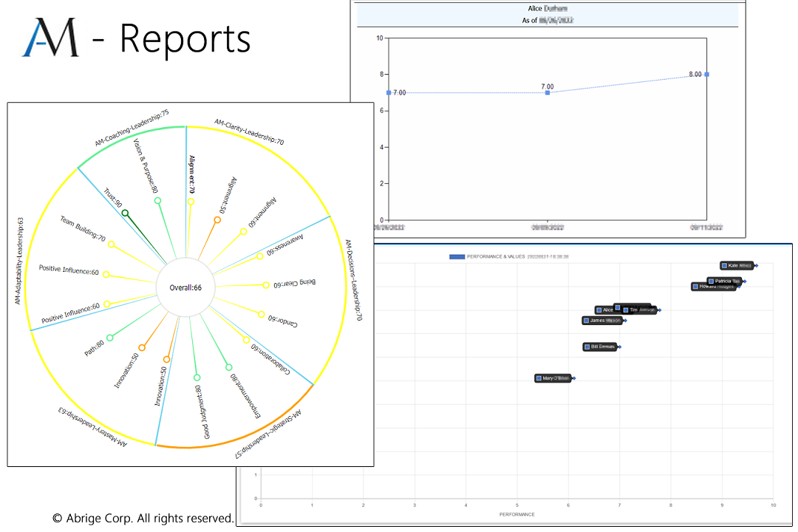This screenshot has width=798, height=532.
Task: Click the dark green Trust:90 node marker
Action: coord(125,213)
